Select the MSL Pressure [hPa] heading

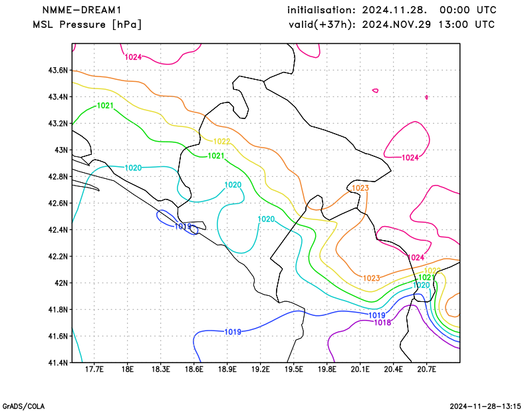click(x=87, y=25)
